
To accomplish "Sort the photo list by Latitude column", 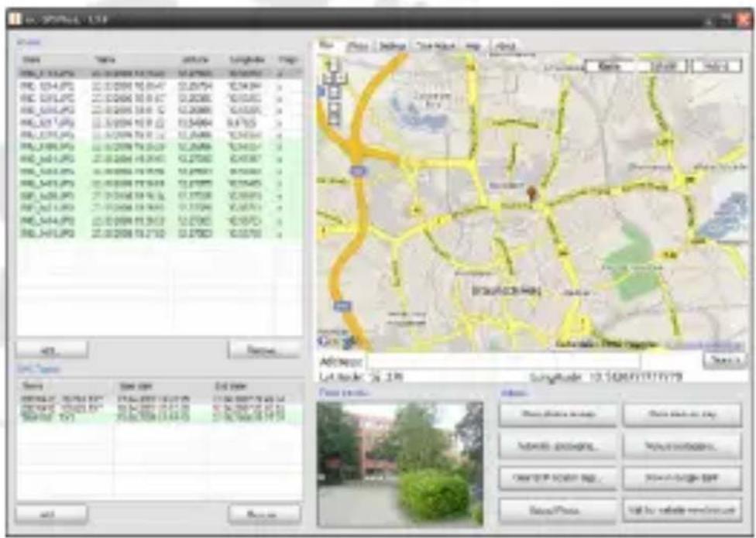I will coord(196,60).
